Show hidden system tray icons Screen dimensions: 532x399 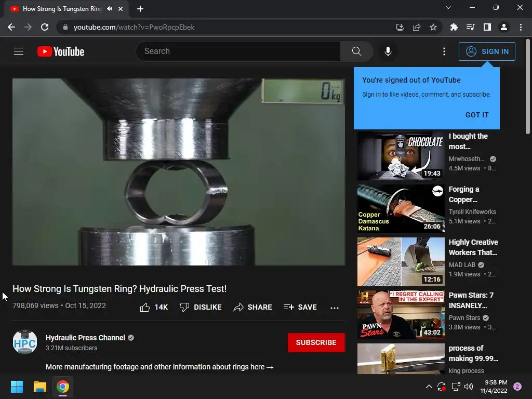(x=429, y=387)
